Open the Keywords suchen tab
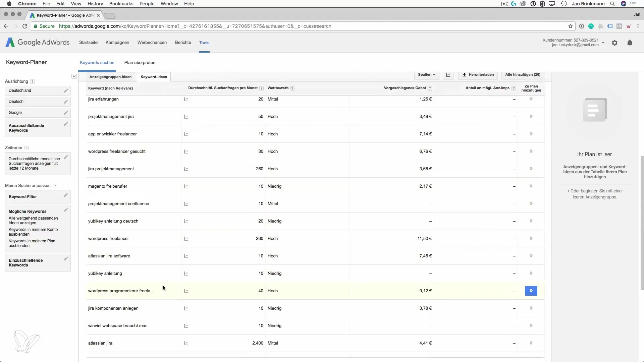Screen dimensions: 644x362 click(97, 63)
